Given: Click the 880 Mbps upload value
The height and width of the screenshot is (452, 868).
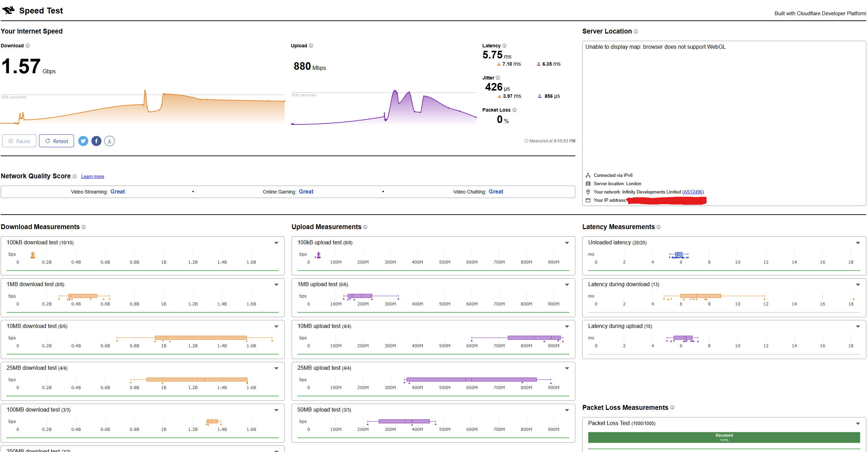Looking at the screenshot, I should click(310, 66).
